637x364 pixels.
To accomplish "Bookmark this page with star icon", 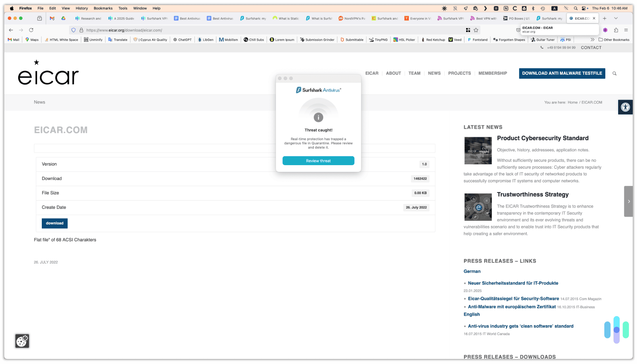I will click(x=476, y=30).
